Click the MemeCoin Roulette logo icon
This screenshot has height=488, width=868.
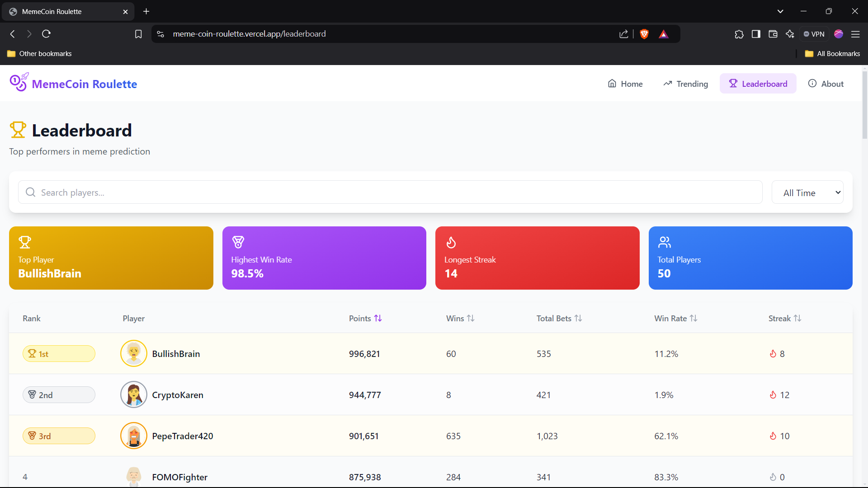click(x=19, y=83)
